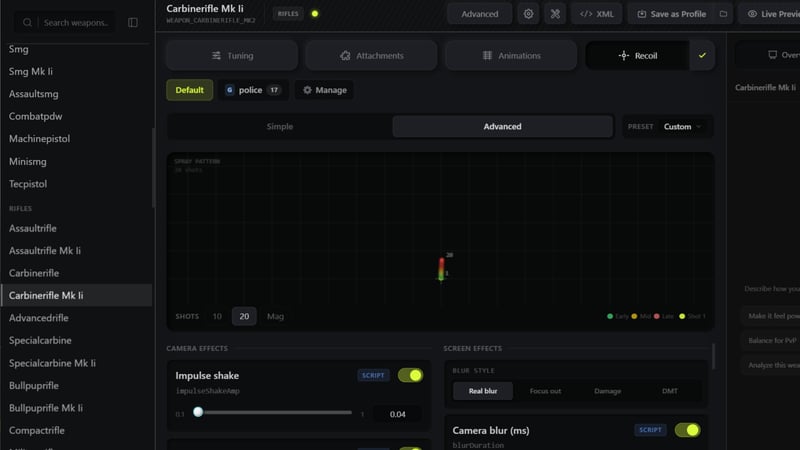800x450 pixels.
Task: Choose Damage blur style
Action: click(x=608, y=391)
